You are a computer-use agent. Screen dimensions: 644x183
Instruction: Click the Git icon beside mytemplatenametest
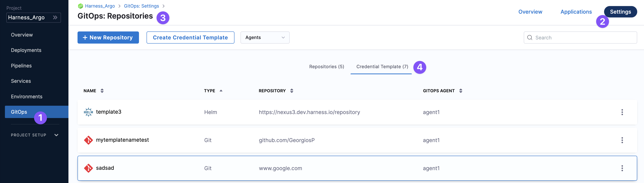click(x=88, y=140)
